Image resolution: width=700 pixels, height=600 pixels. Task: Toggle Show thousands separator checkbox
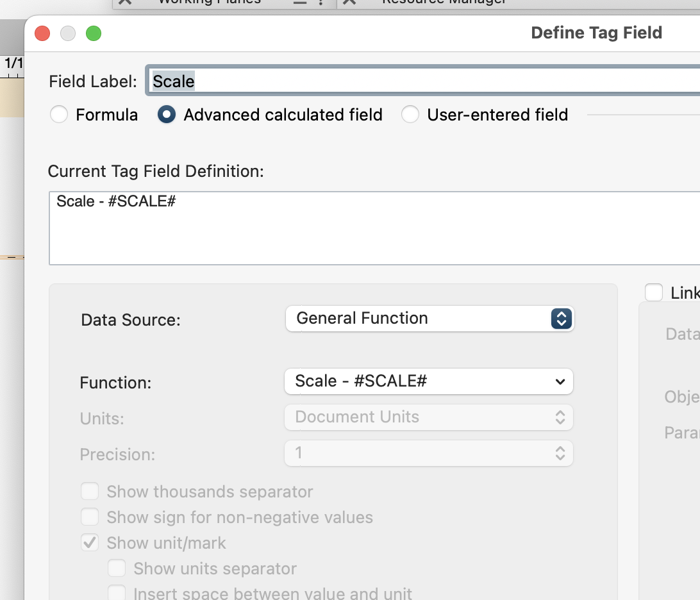[90, 492]
